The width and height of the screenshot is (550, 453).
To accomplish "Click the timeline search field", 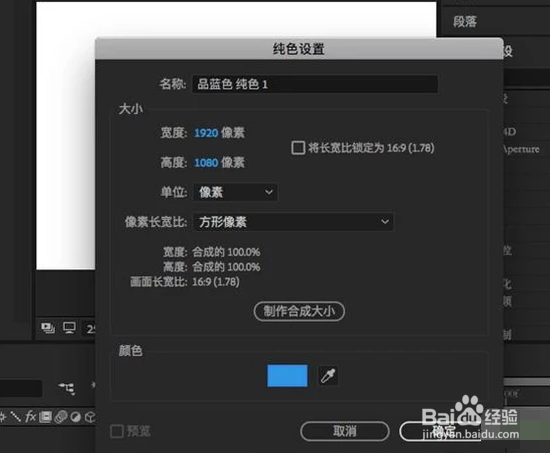I will point(21,388).
